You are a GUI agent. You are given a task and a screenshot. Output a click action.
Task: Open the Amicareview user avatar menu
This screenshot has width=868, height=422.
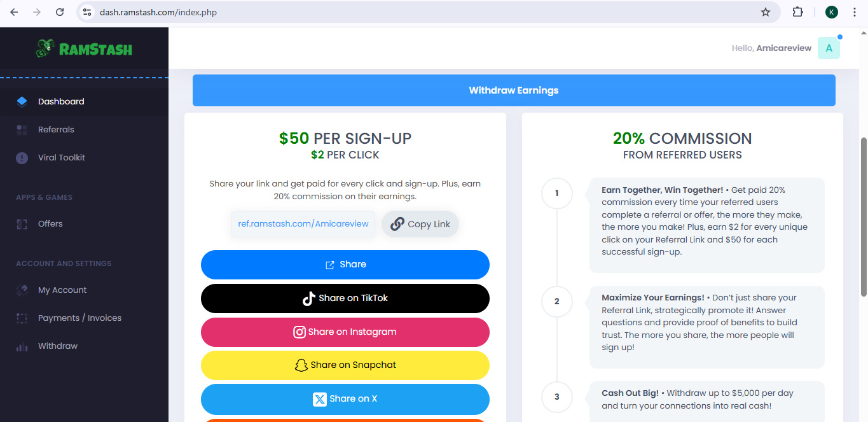pos(829,48)
